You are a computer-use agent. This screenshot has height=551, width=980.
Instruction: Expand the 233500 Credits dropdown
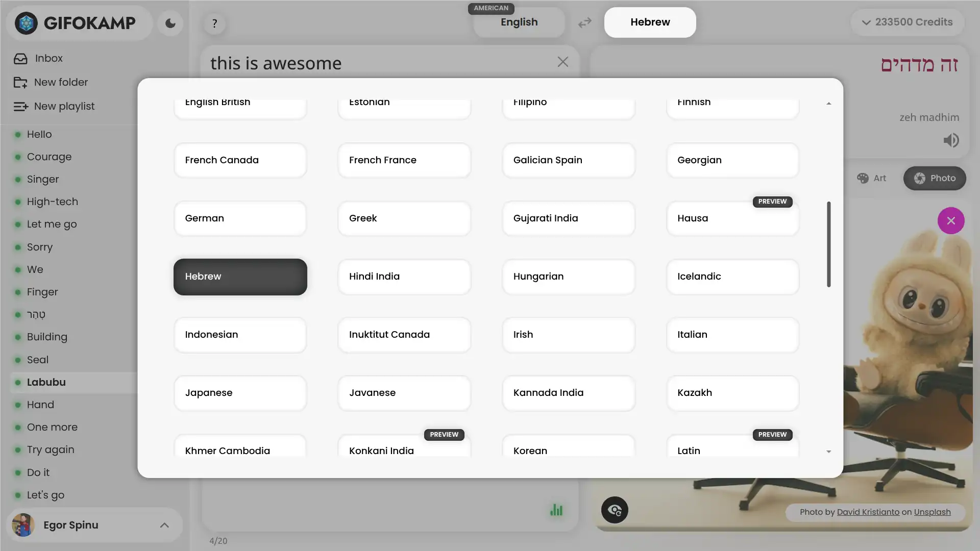point(907,22)
